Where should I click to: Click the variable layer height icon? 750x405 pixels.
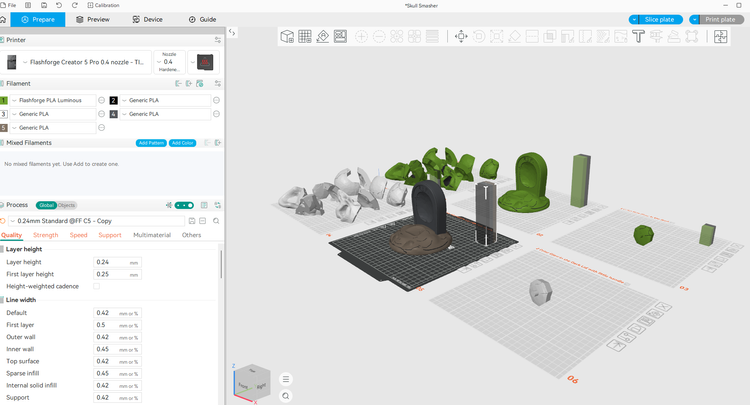click(432, 36)
